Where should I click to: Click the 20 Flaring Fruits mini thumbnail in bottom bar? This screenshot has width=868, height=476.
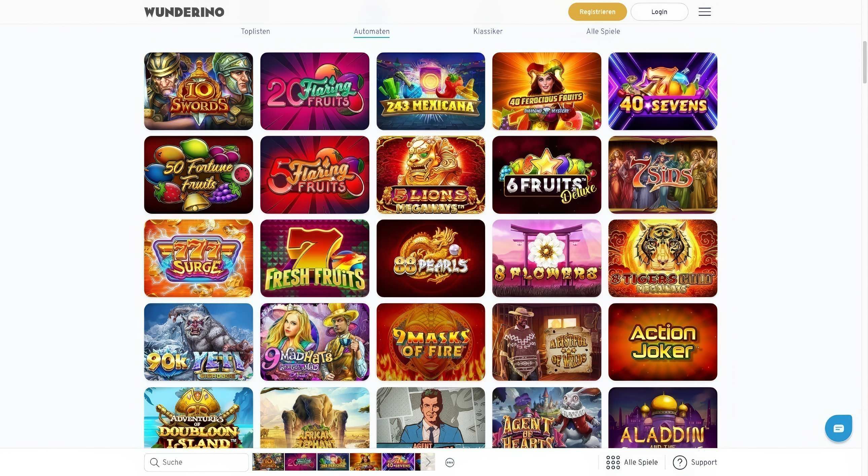(300, 462)
